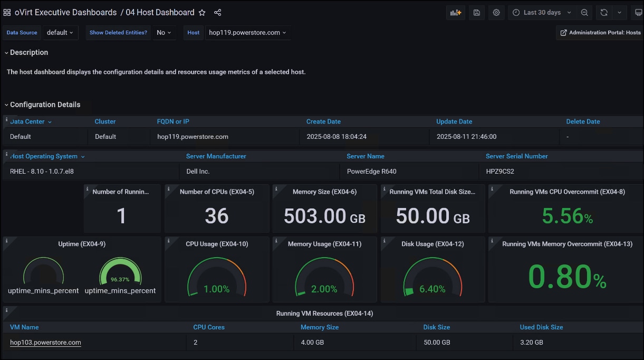Select the 3.20 GB used disk size cell
The width and height of the screenshot is (644, 360).
[x=578, y=343]
